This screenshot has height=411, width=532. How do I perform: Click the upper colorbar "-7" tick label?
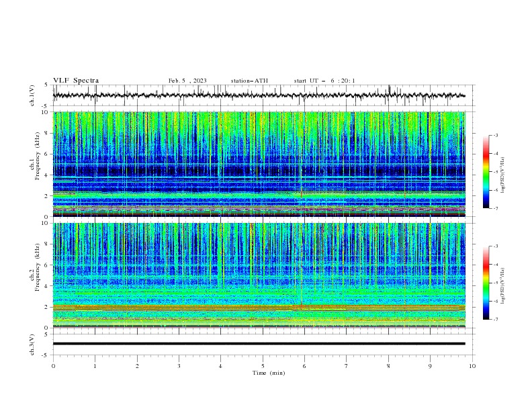pyautogui.click(x=495, y=208)
